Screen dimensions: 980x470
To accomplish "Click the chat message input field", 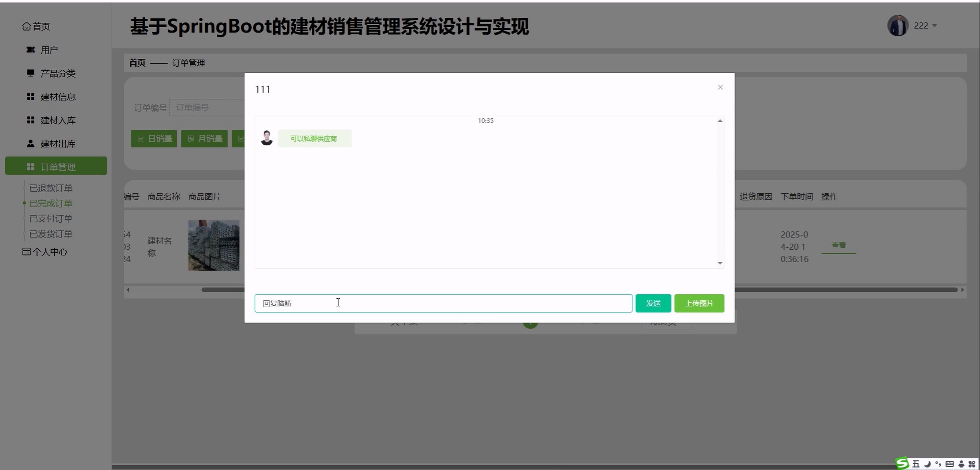I will coord(443,303).
